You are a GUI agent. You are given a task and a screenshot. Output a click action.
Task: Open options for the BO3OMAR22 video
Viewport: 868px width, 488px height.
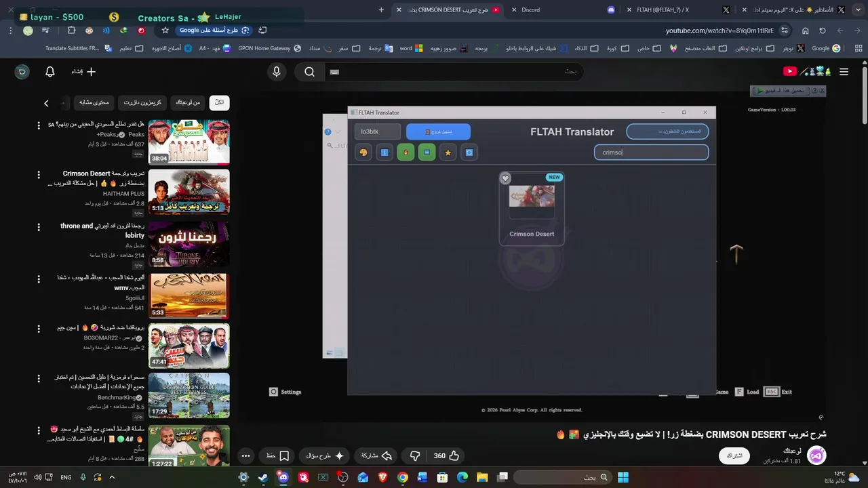click(x=39, y=328)
